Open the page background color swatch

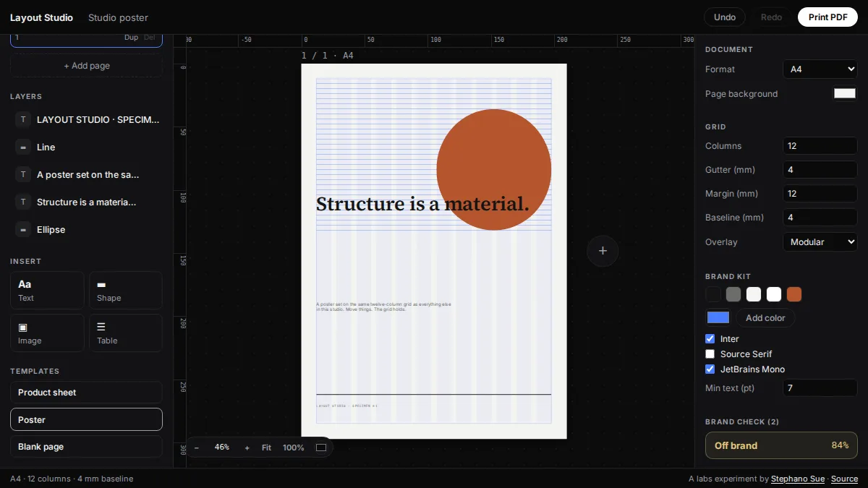coord(844,93)
